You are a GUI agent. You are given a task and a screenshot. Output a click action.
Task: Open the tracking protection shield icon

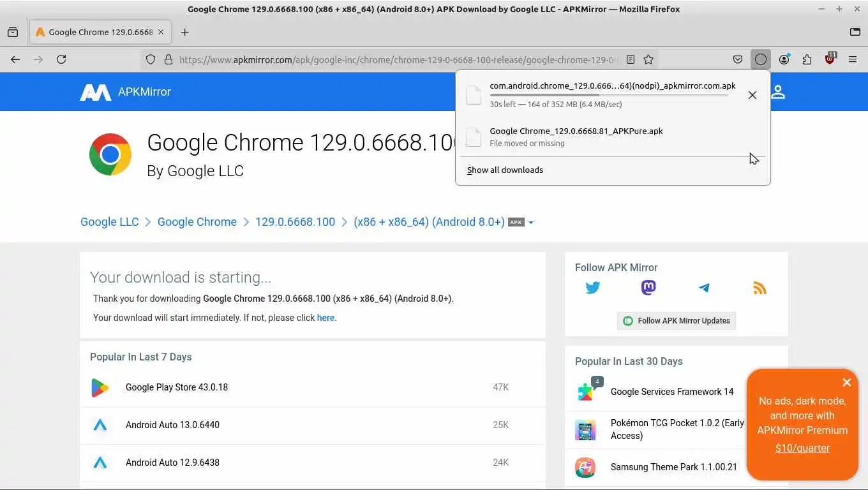[151, 59]
